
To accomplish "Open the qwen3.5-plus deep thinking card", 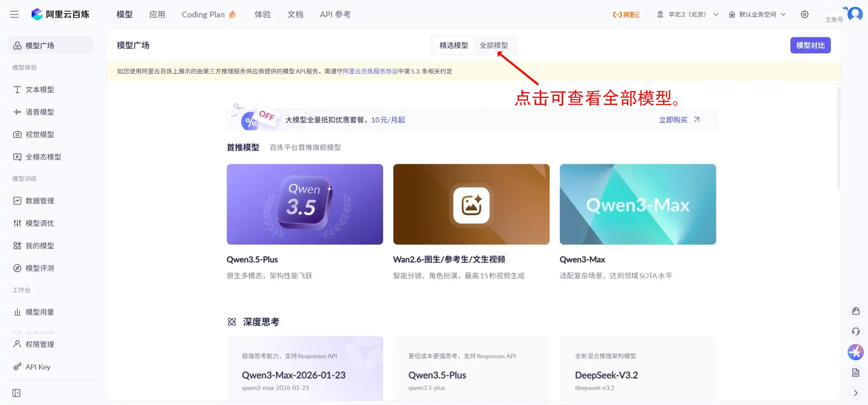I will (x=471, y=368).
